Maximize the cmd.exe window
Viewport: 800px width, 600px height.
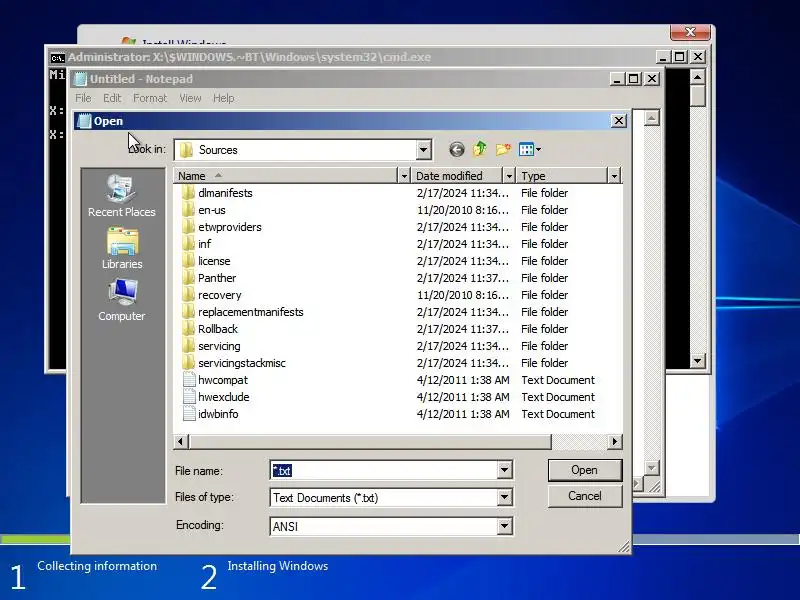coord(680,57)
